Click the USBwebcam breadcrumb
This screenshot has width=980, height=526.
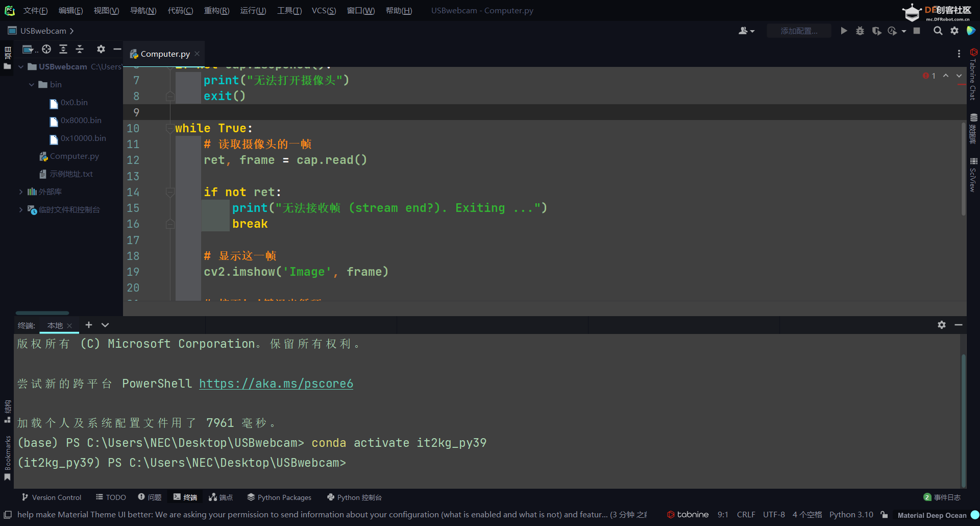pos(43,31)
